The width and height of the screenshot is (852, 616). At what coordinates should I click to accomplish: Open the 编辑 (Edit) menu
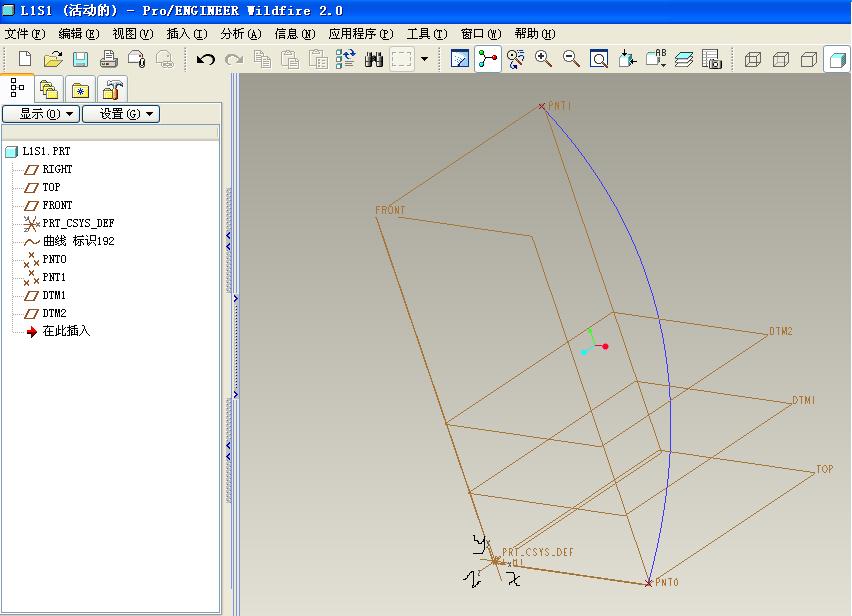pos(79,34)
